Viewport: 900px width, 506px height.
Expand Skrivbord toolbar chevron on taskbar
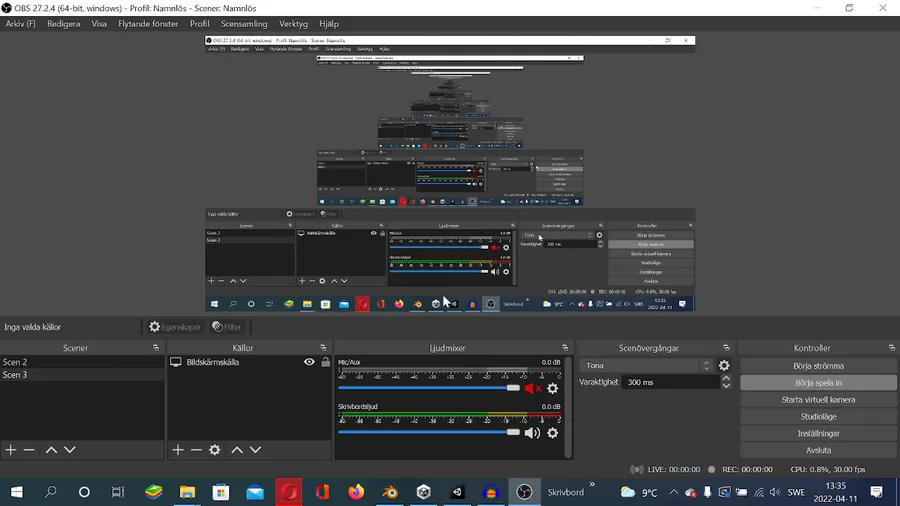pyautogui.click(x=592, y=485)
